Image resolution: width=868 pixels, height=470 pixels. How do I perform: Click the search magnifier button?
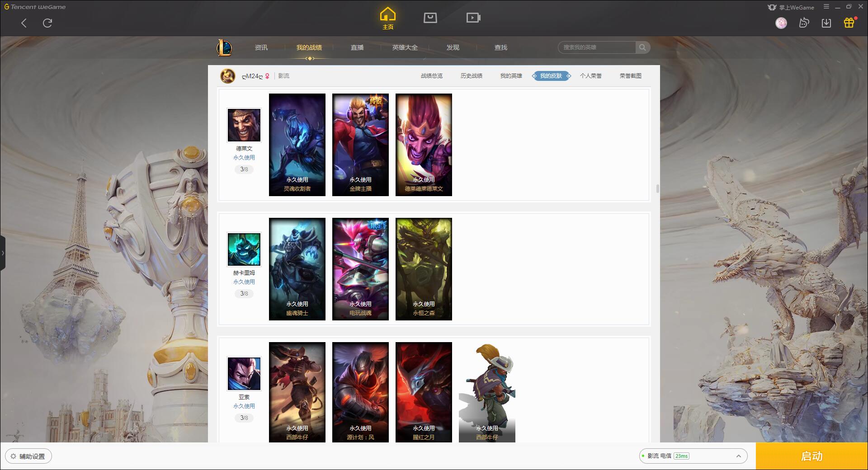[642, 47]
